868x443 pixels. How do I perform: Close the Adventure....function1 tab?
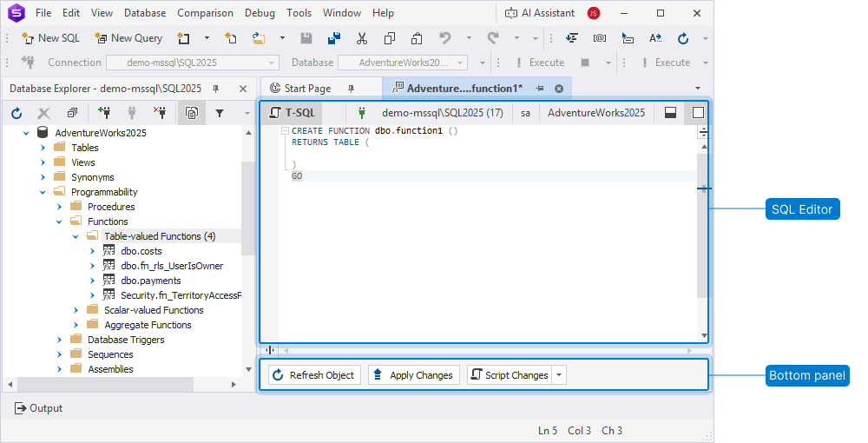pos(559,89)
